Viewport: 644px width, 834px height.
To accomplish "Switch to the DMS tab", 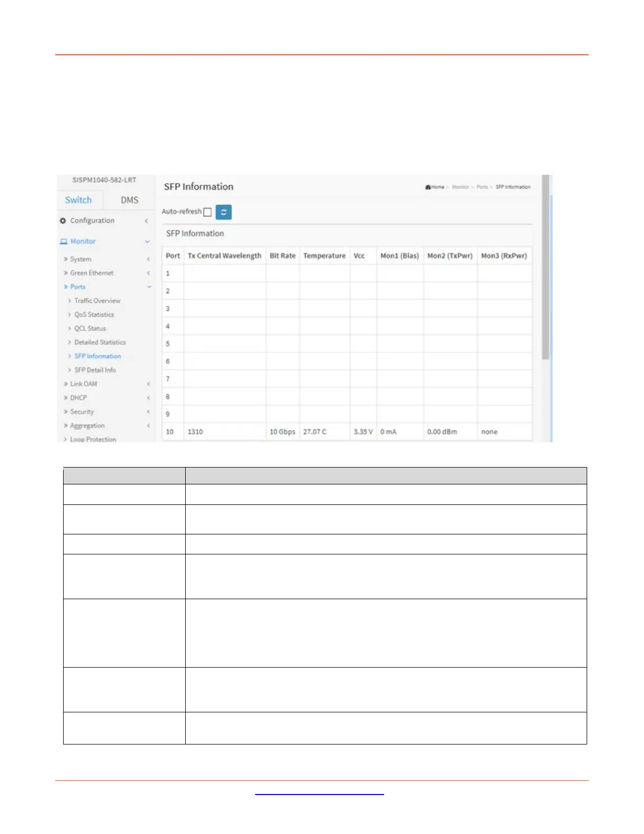I will (129, 200).
